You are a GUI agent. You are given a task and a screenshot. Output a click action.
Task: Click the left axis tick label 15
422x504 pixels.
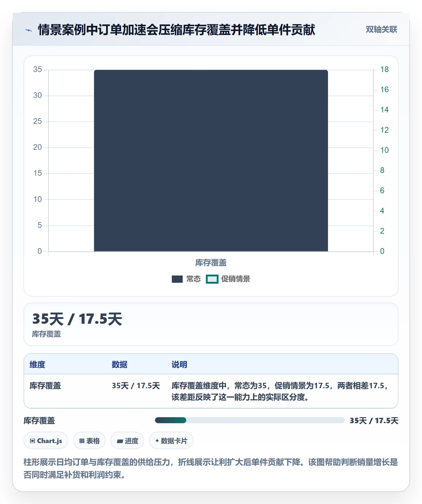pyautogui.click(x=38, y=173)
